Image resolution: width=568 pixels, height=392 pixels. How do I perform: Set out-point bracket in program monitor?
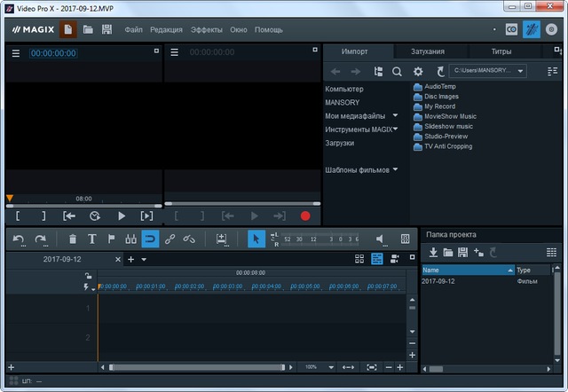43,216
